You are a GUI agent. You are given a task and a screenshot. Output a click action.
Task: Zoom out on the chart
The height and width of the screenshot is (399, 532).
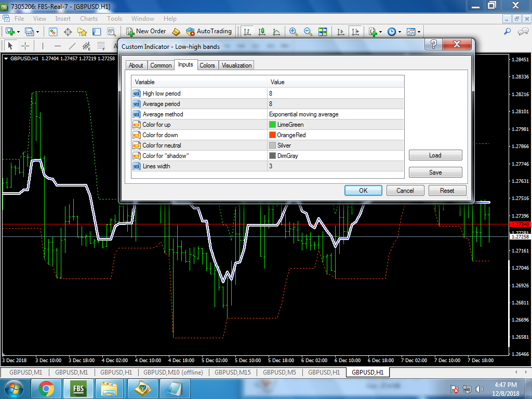[x=308, y=32]
